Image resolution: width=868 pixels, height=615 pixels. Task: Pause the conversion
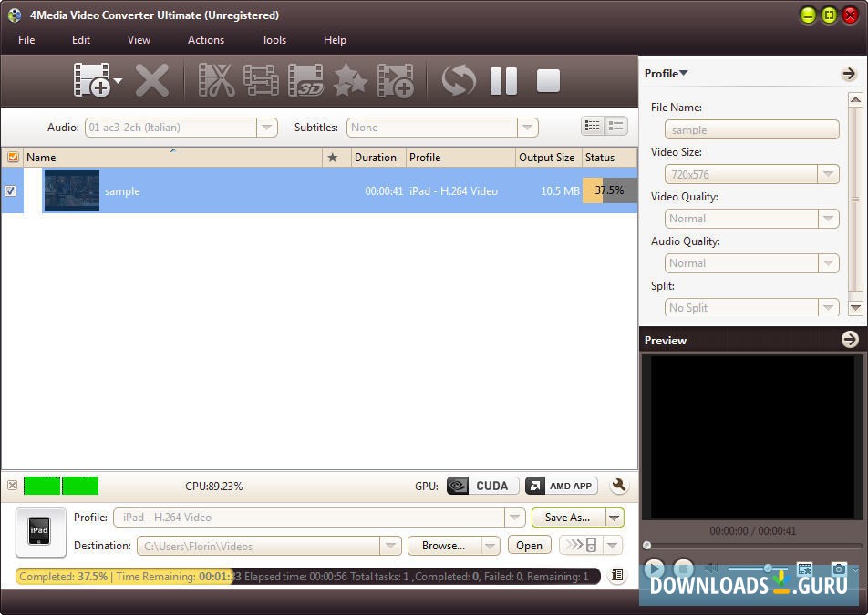[x=503, y=81]
